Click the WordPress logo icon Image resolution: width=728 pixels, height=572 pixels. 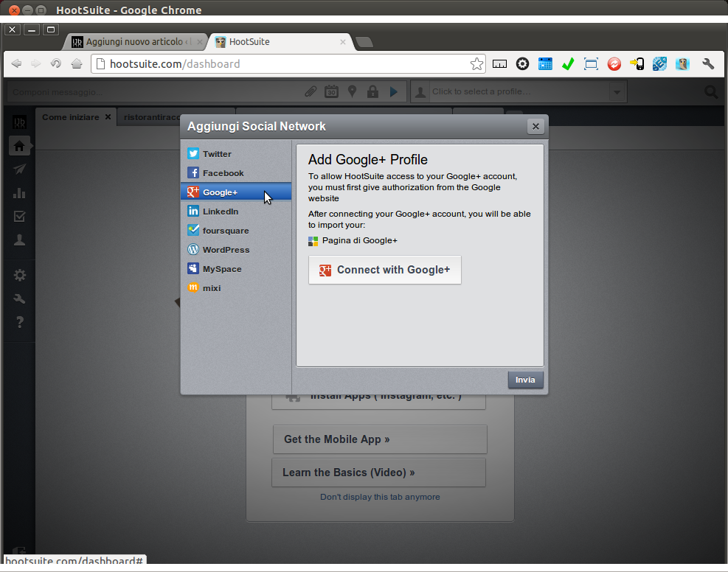(x=193, y=250)
